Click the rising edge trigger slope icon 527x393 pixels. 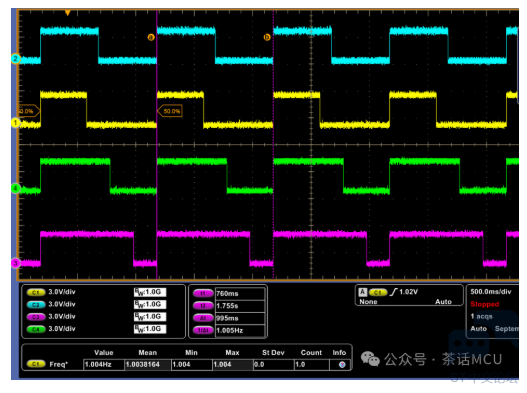(393, 292)
